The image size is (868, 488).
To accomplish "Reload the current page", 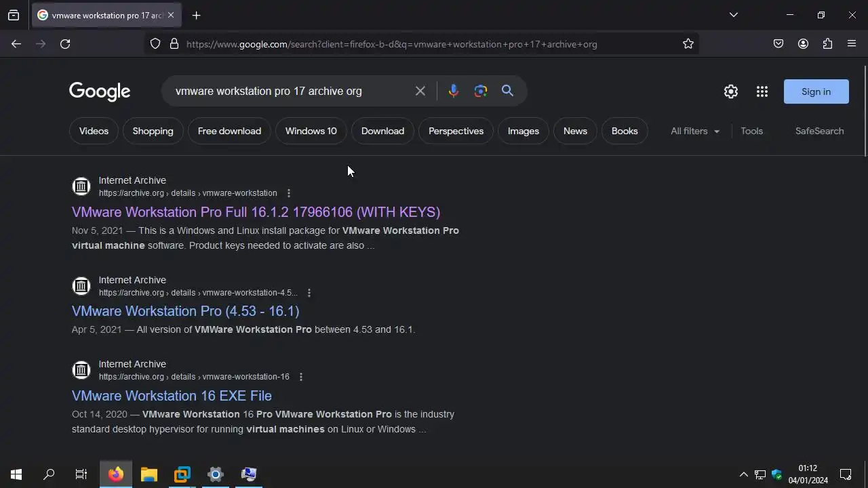I will (65, 44).
